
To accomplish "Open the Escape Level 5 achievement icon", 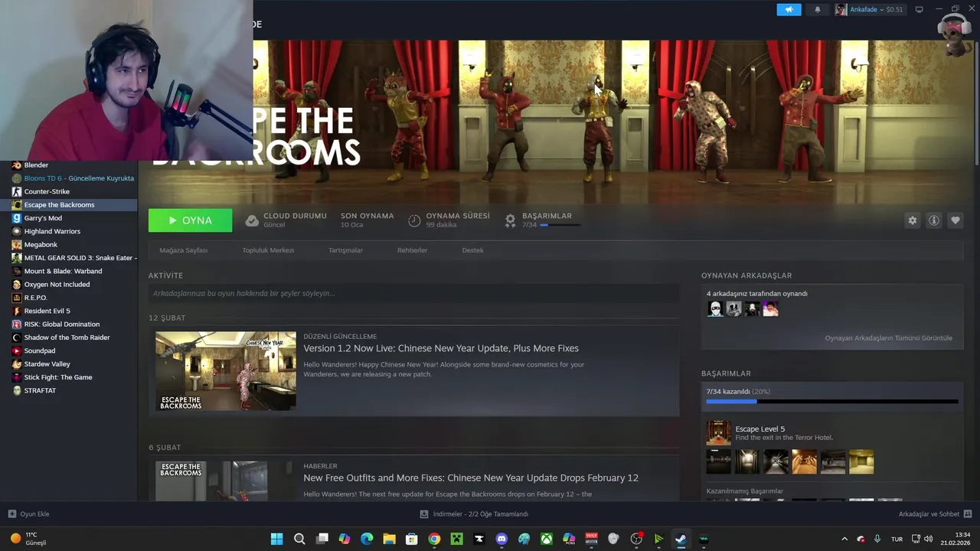I will click(718, 432).
